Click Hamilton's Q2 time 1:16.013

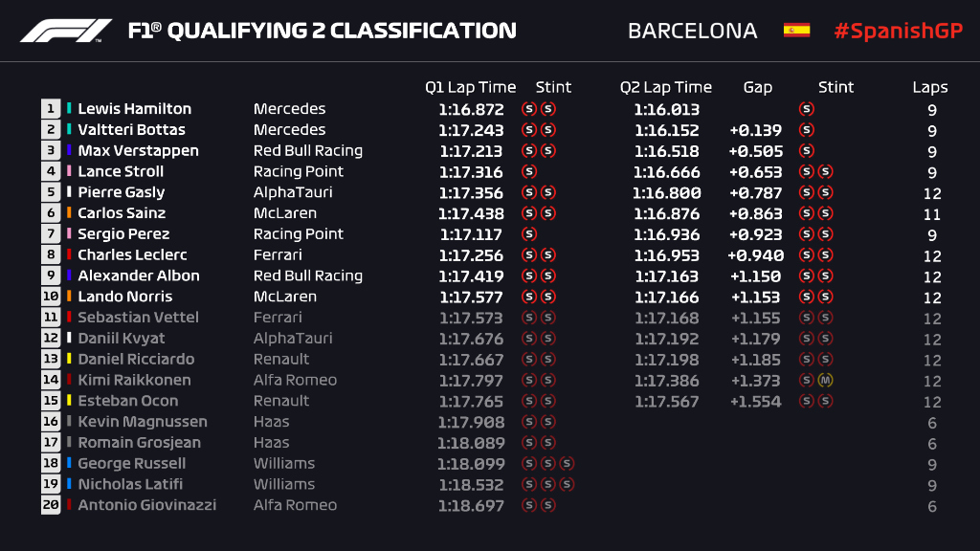tap(666, 109)
